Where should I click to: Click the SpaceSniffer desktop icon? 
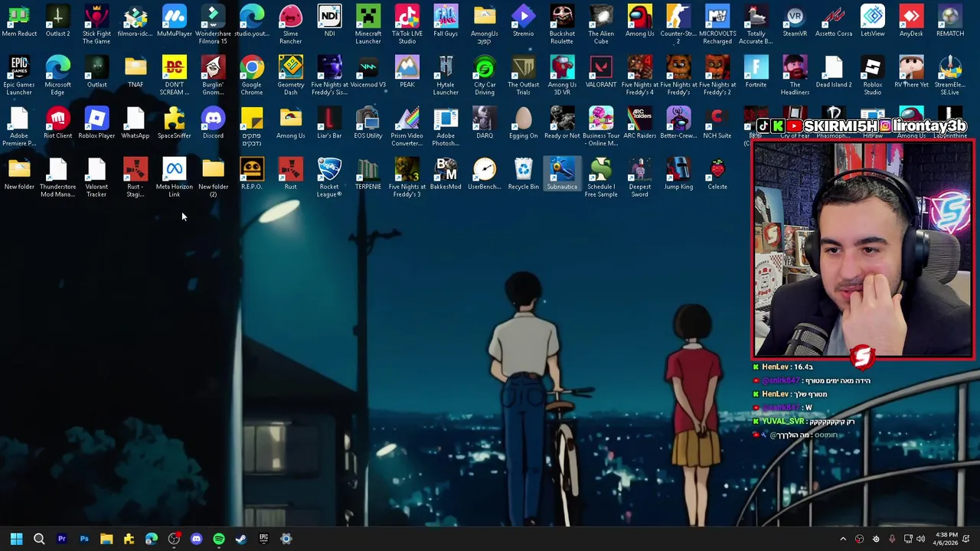174,123
